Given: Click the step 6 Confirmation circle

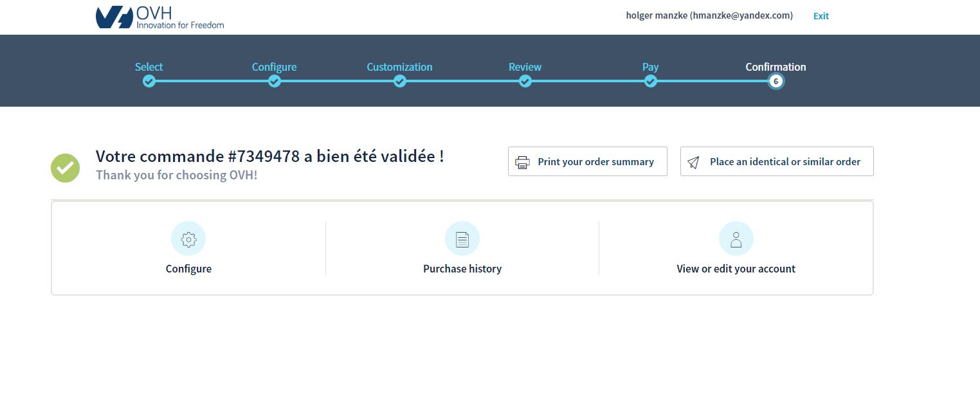Looking at the screenshot, I should click(776, 82).
